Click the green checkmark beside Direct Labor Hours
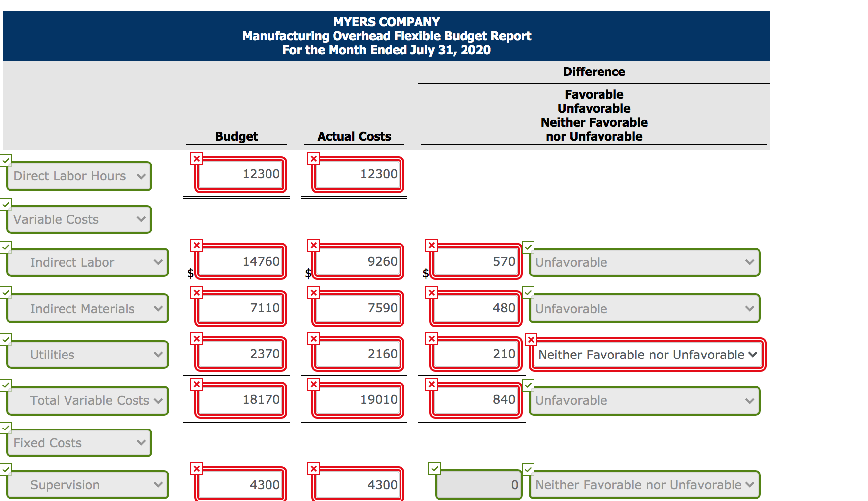Viewport: 868px width, 501px height. tap(6, 160)
